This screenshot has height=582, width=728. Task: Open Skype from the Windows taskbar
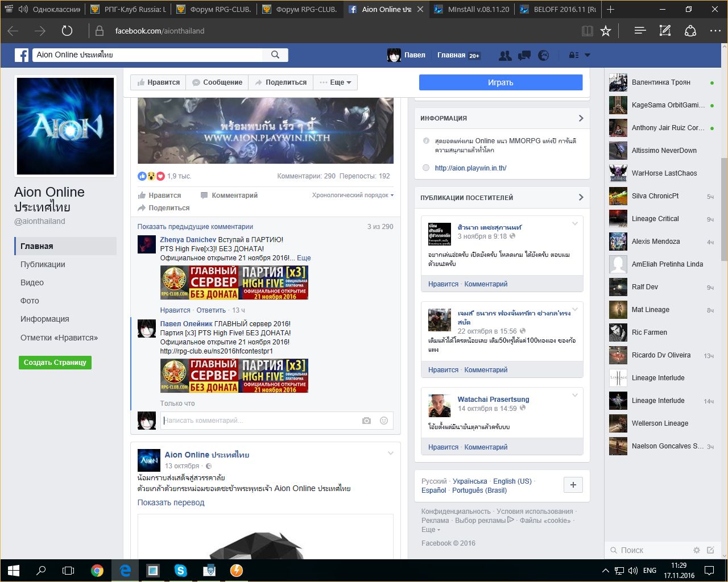tap(181, 570)
